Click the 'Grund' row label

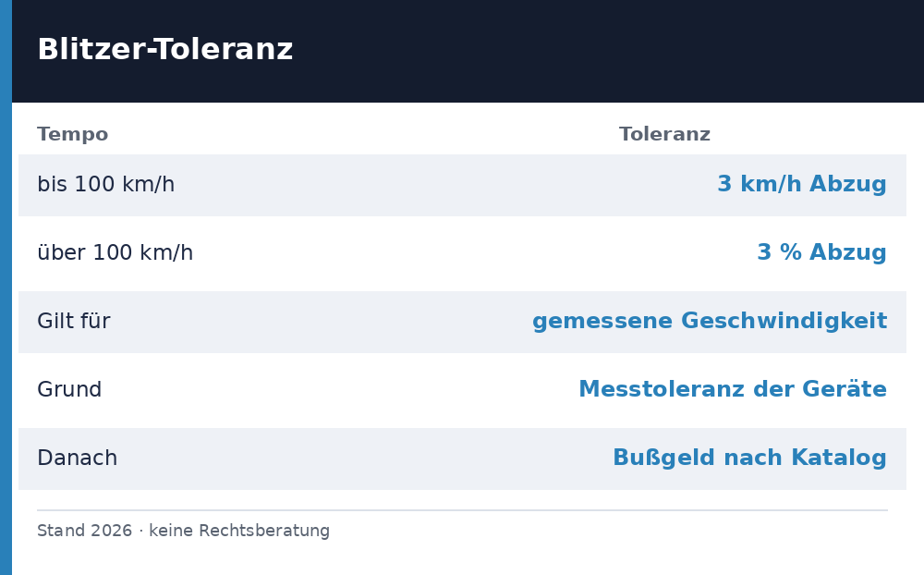(69, 390)
